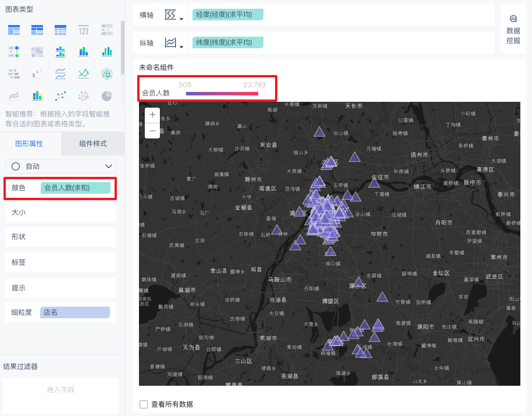Enable the 查看所有数据 checkbox
532x416 pixels.
coord(142,405)
